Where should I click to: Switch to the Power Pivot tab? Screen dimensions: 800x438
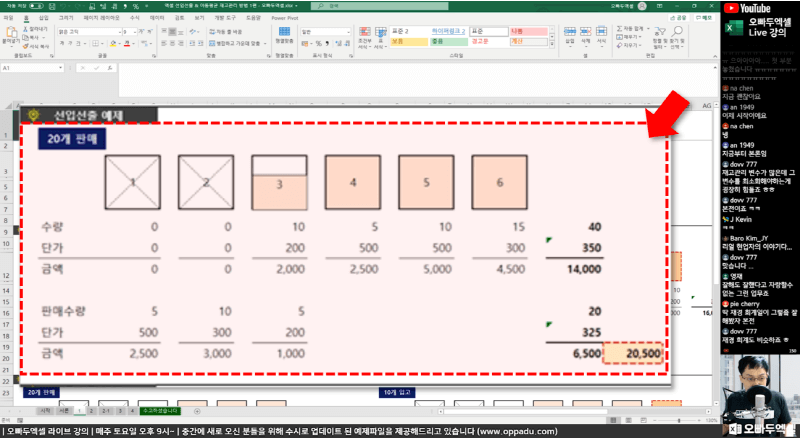click(285, 18)
